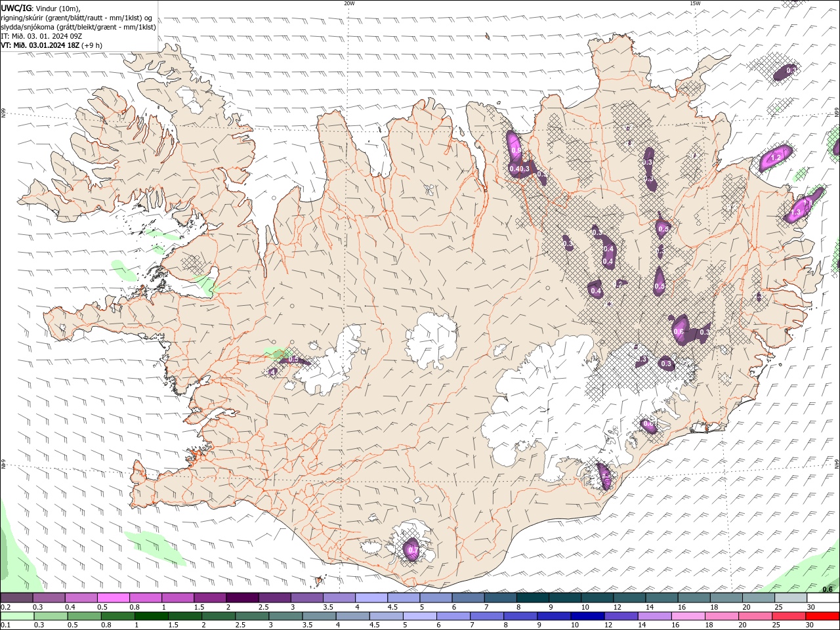Viewport: 840px width, 630px height.
Task: Click the upper legend swatch labeled 8
Action: pyautogui.click(x=532, y=598)
